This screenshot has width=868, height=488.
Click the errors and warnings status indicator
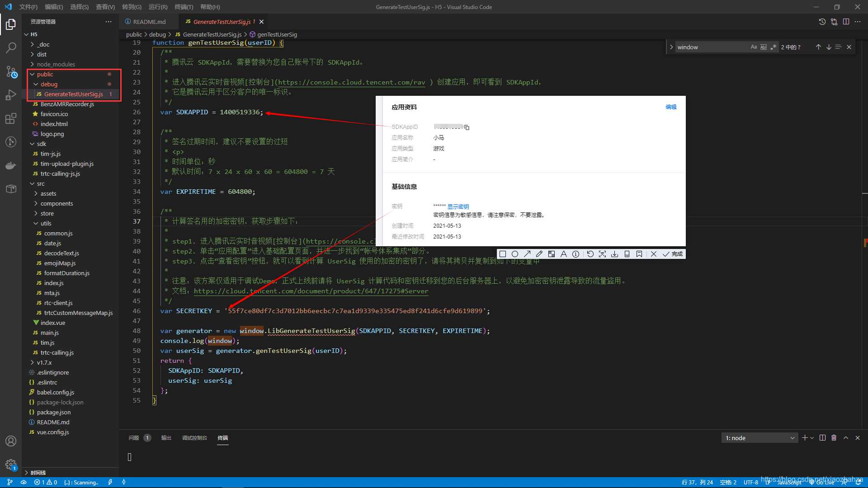[46, 482]
